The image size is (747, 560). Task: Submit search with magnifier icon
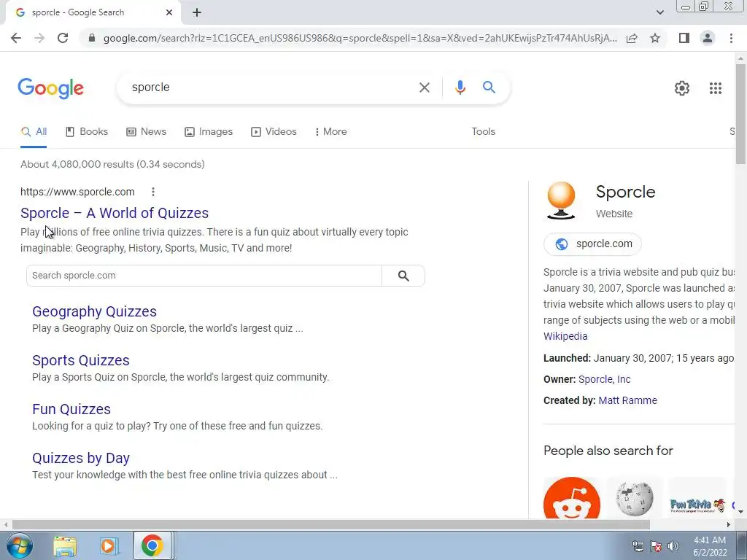click(489, 87)
